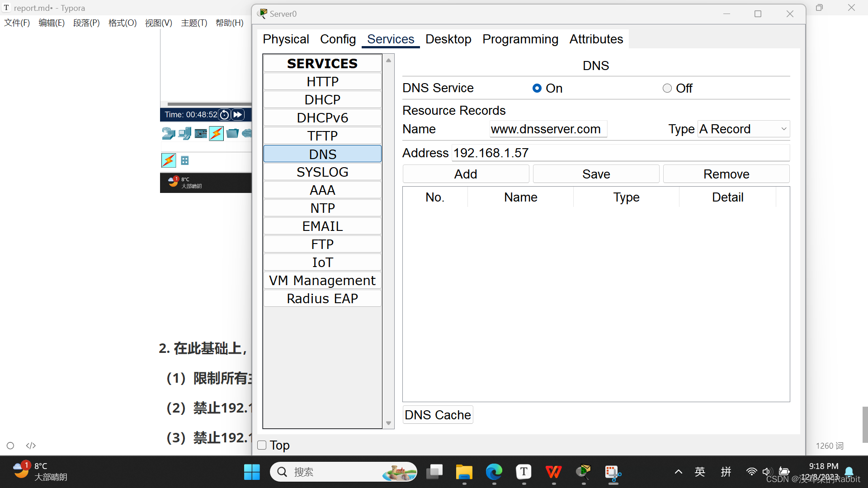Image resolution: width=868 pixels, height=488 pixels.
Task: Click the NTP service icon in sidebar
Action: tap(322, 208)
